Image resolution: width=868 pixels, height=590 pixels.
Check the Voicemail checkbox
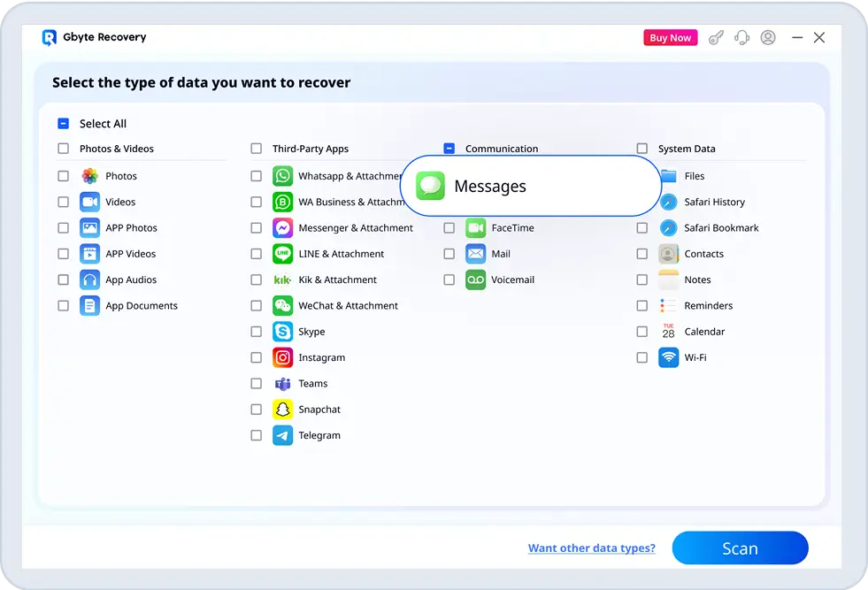[449, 280]
